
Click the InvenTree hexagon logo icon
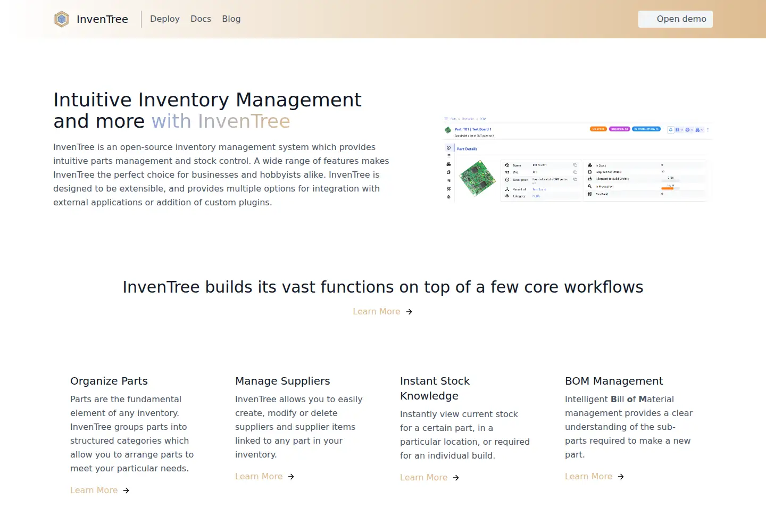click(x=62, y=19)
